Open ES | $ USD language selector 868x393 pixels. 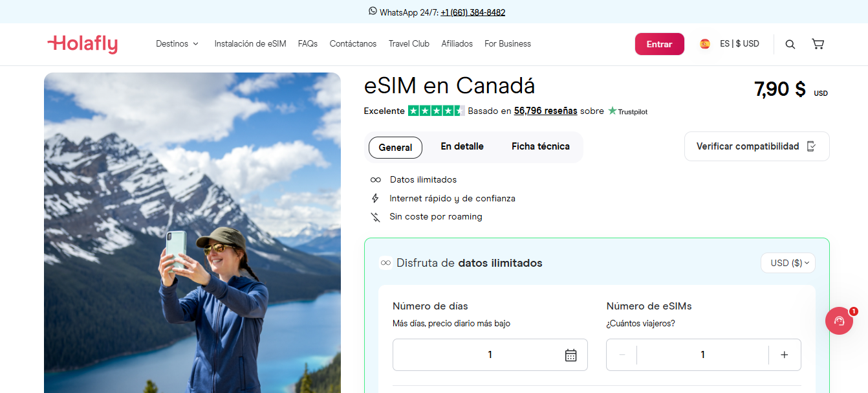pos(739,44)
